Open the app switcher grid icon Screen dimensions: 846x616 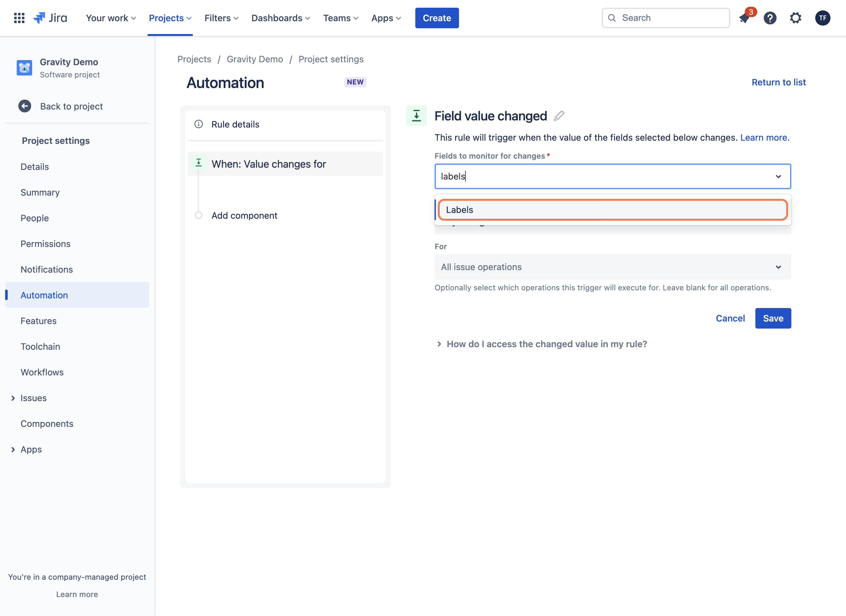[x=19, y=18]
